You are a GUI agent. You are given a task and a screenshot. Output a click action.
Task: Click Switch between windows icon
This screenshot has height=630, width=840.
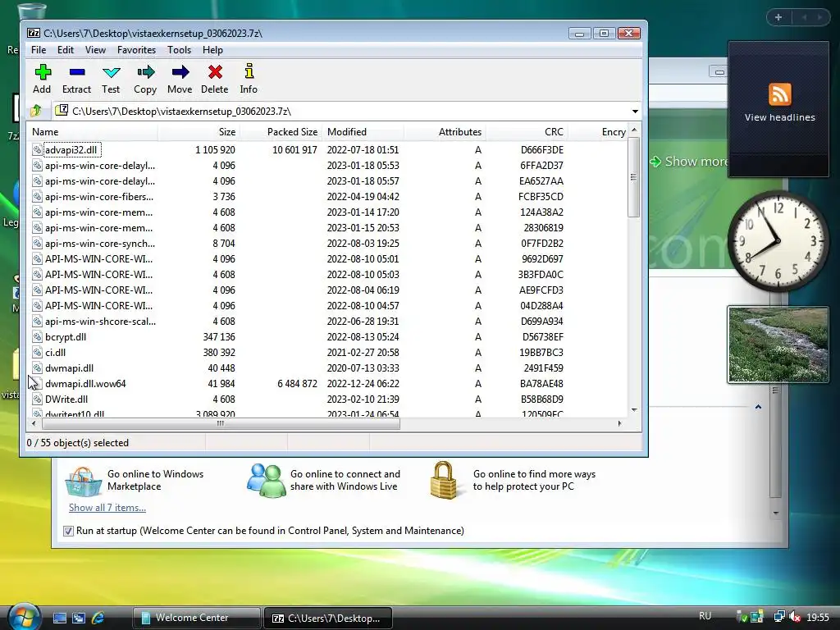[x=79, y=618]
